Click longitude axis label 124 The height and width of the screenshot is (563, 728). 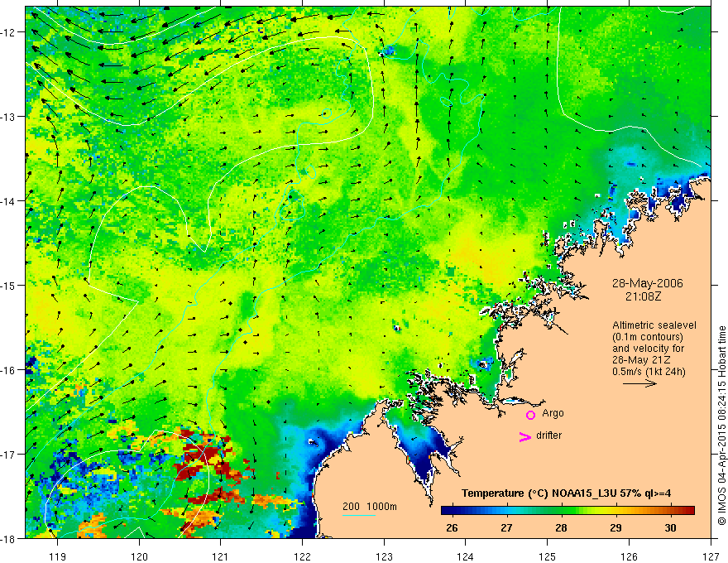tap(466, 556)
